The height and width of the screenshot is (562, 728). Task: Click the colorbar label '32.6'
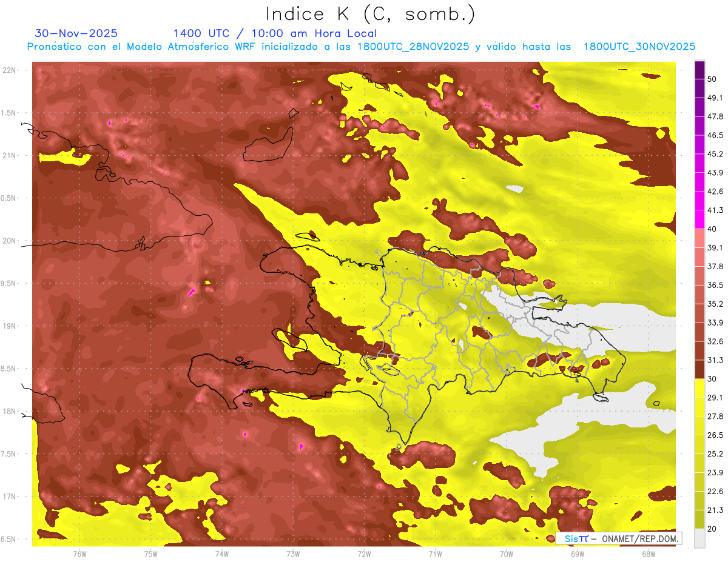715,341
